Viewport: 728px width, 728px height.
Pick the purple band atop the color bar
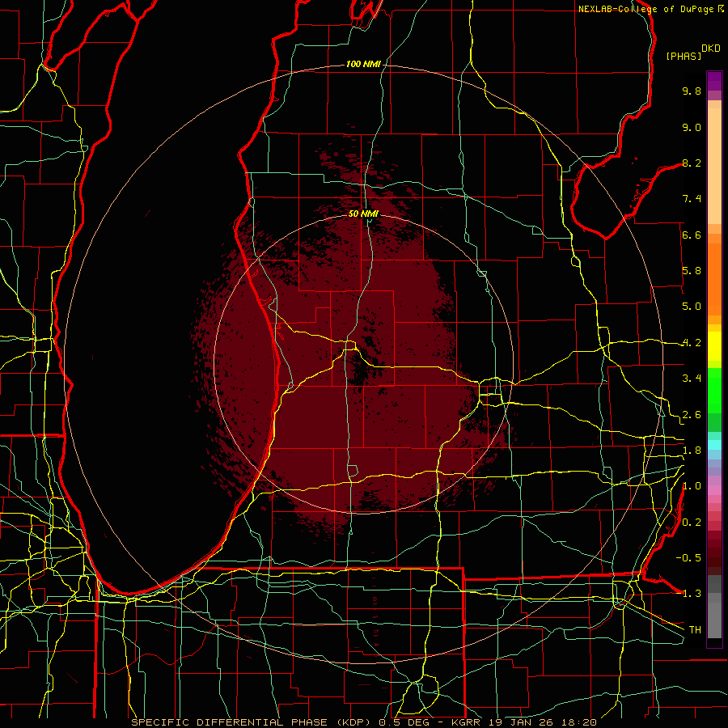[x=714, y=81]
